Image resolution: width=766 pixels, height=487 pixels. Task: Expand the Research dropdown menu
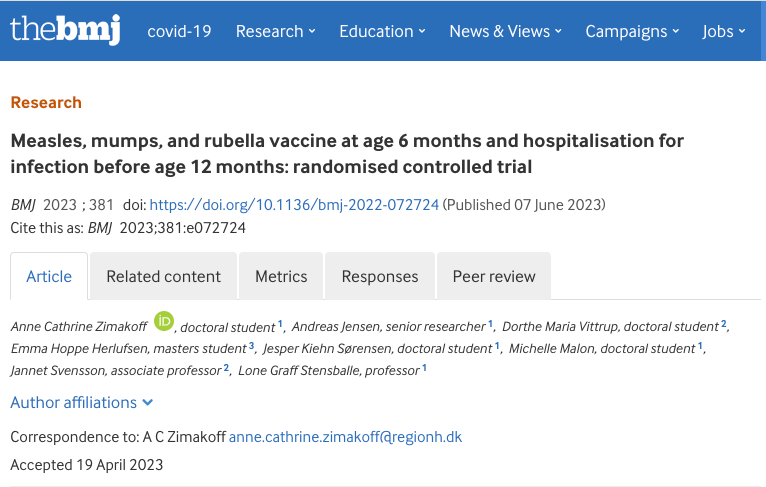tap(275, 31)
